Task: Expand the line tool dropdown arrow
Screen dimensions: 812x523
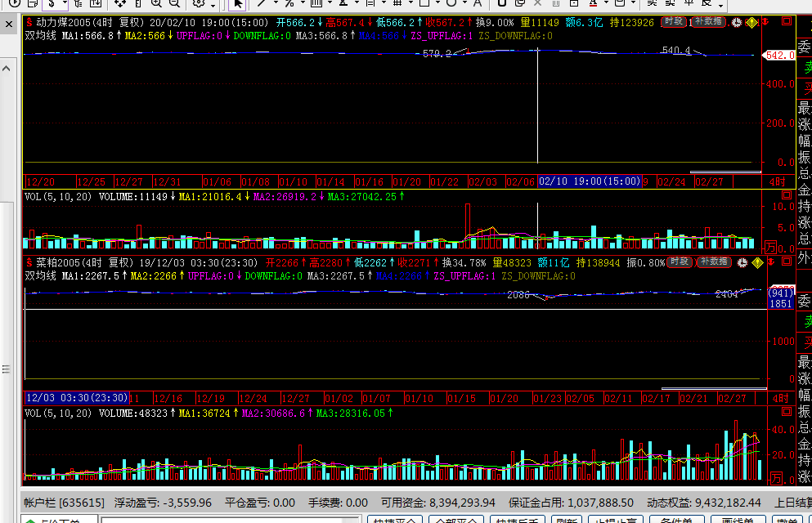Action: 275,3
